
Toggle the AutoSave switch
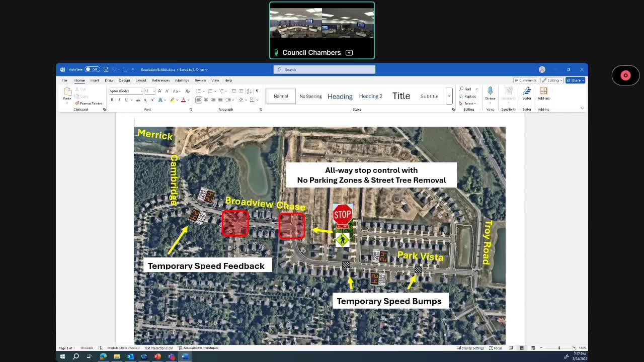coord(92,69)
